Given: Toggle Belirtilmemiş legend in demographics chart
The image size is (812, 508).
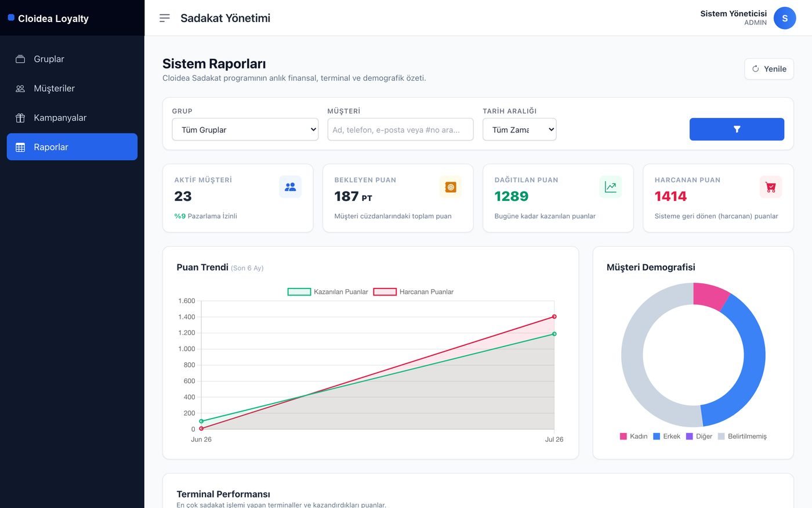Looking at the screenshot, I should pos(742,436).
